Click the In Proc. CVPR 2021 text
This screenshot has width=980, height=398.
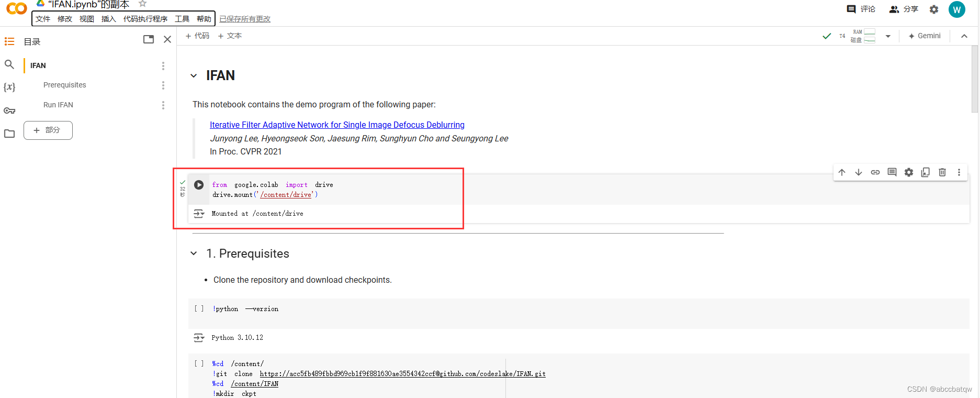tap(246, 151)
